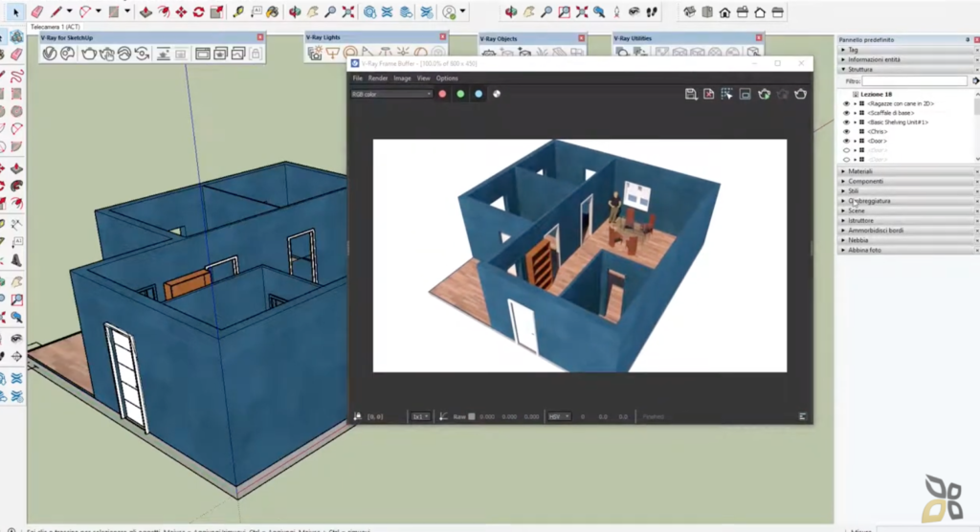The height and width of the screenshot is (532, 980).
Task: Hide the visible Door component
Action: click(x=846, y=142)
